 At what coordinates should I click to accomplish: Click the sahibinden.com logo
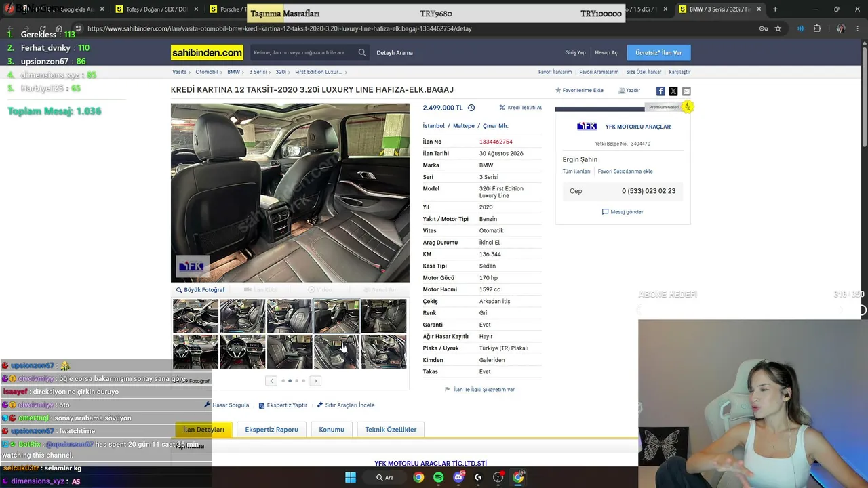207,52
